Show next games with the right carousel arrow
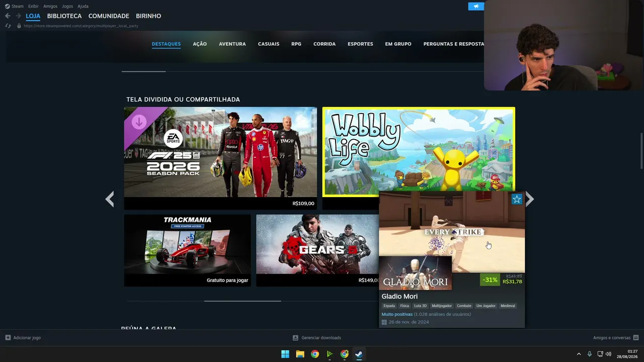 coord(529,199)
